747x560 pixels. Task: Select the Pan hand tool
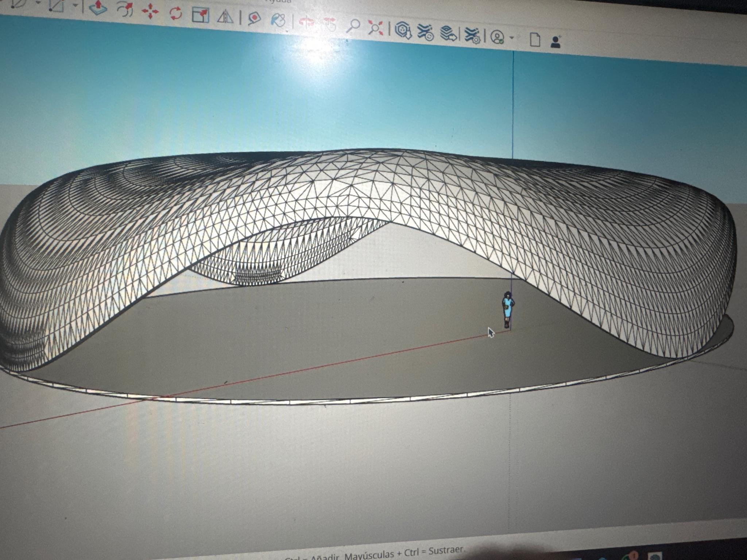point(329,24)
